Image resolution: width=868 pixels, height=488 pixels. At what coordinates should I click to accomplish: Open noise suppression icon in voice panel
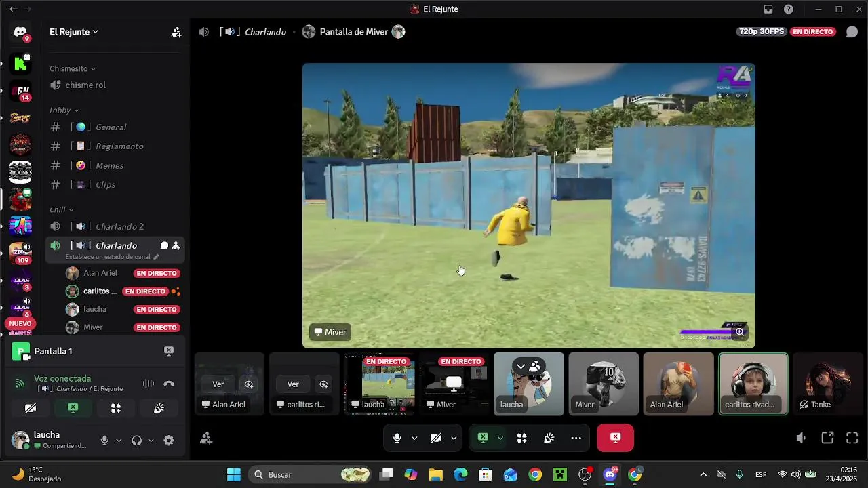(149, 384)
